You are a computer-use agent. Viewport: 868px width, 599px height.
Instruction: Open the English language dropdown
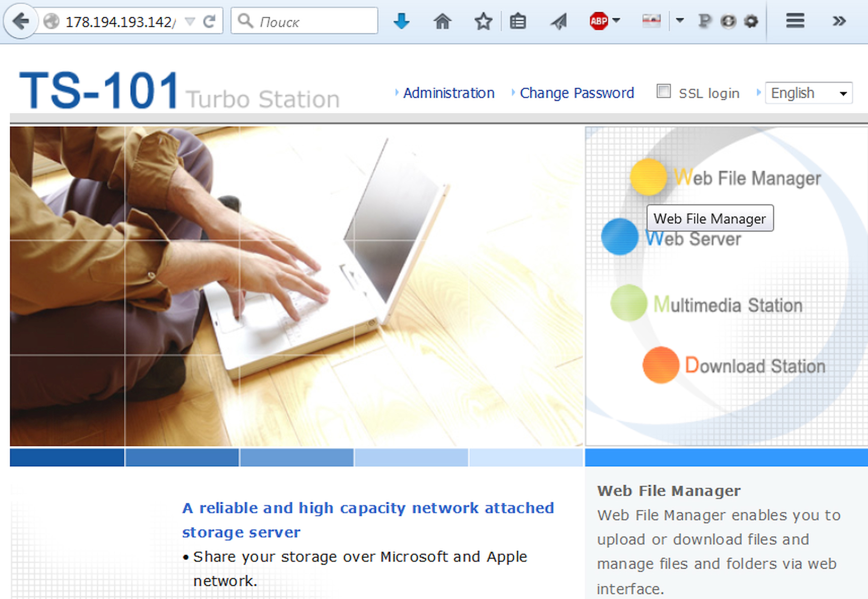click(x=809, y=93)
